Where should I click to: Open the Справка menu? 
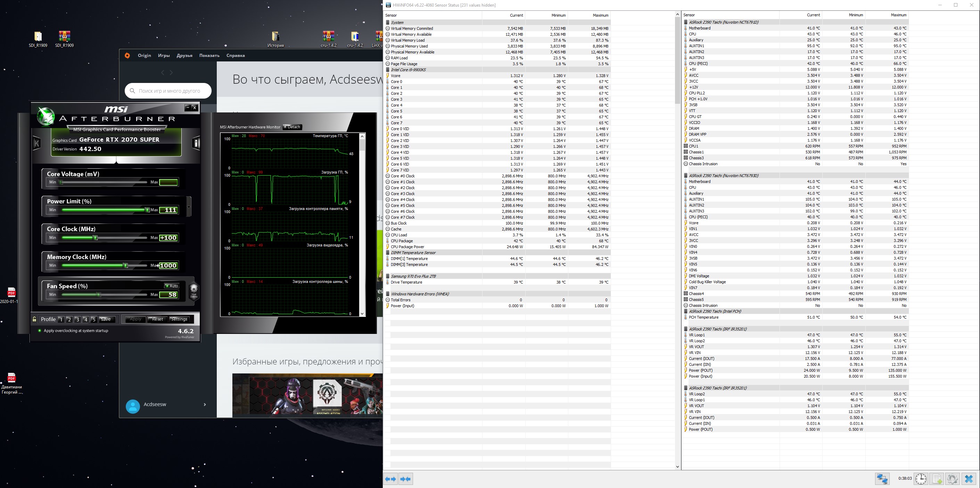(236, 56)
